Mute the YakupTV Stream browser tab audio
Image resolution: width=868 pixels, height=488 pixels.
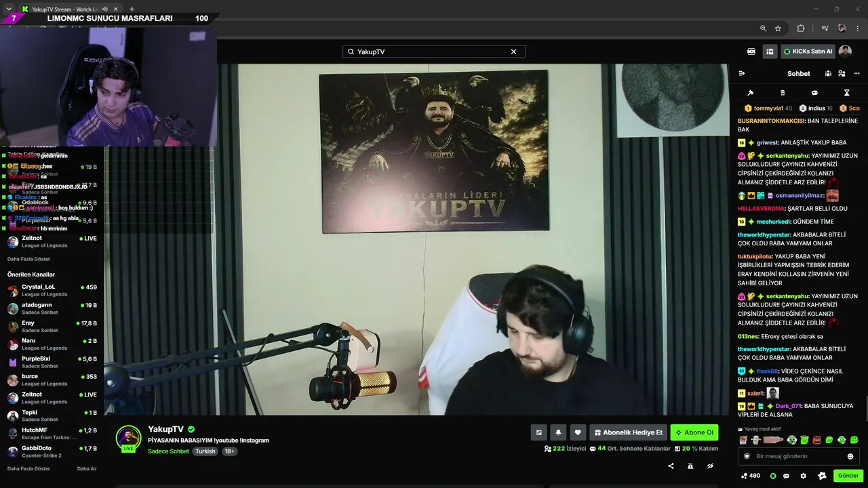pyautogui.click(x=104, y=9)
